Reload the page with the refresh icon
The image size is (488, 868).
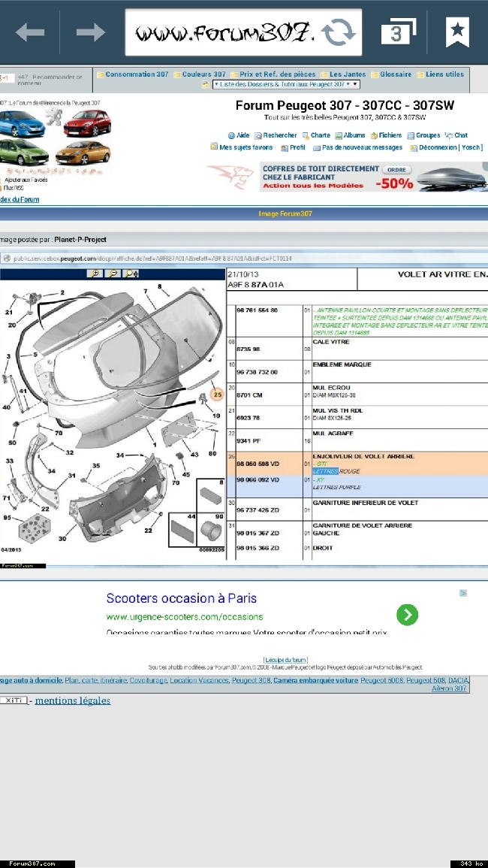coord(338,32)
